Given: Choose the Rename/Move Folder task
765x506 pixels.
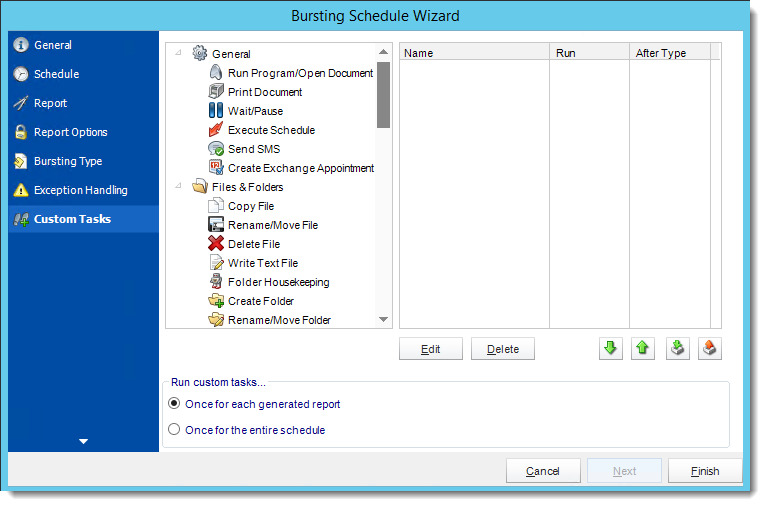Looking at the screenshot, I should click(279, 320).
